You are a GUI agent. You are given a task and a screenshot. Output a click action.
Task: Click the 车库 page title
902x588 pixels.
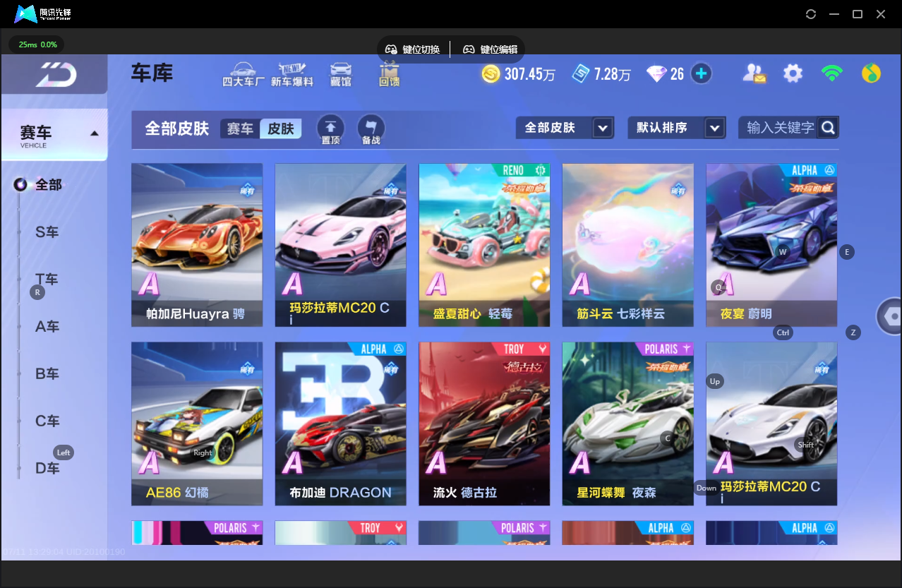coord(152,73)
